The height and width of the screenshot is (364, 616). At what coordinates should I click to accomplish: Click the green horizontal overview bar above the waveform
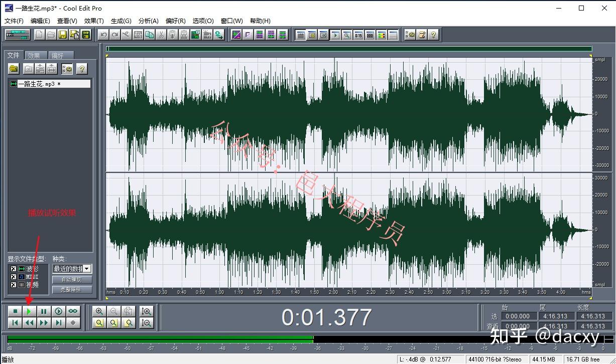click(x=349, y=49)
